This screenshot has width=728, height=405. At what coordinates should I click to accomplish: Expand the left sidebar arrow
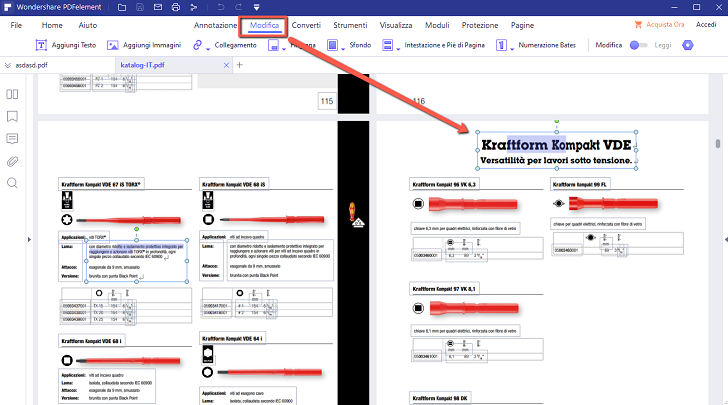coord(29,240)
